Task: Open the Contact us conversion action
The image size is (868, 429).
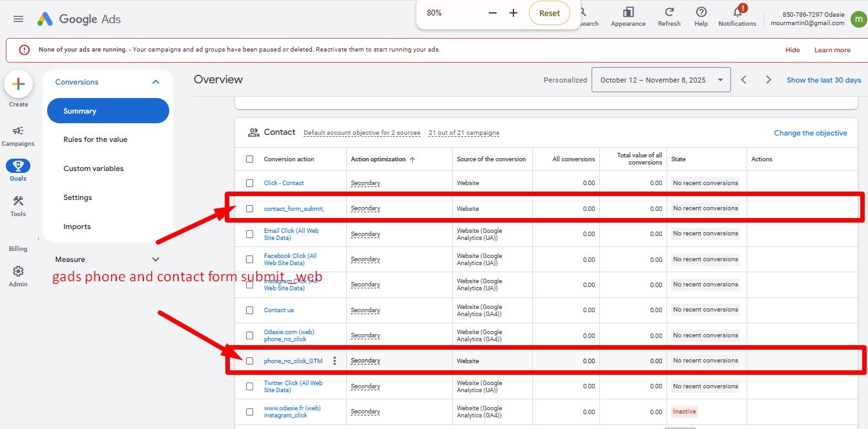Action: (279, 310)
